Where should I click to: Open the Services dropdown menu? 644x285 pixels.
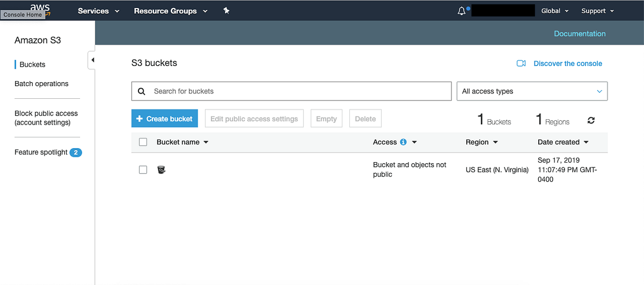[99, 11]
